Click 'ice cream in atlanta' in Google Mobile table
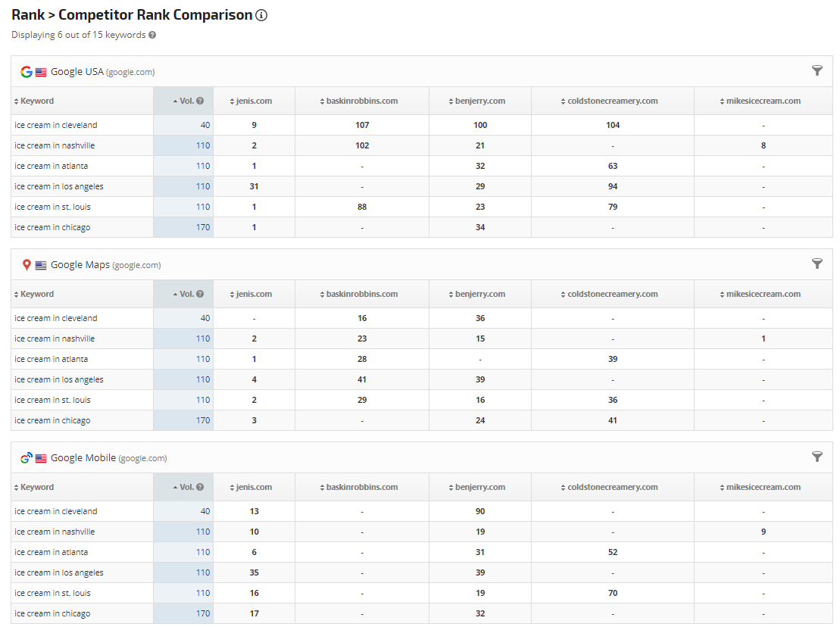Viewport: 840px width, 627px height. point(52,552)
